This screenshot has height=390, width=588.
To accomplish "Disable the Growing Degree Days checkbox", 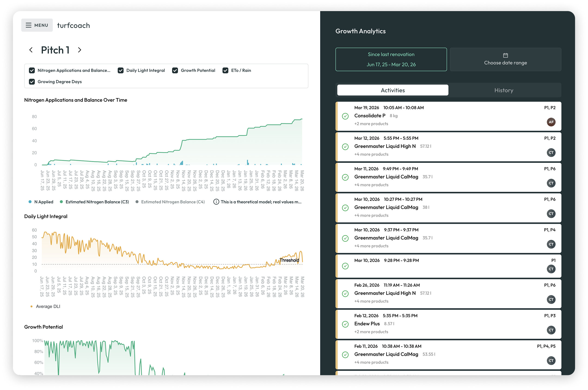I will coord(32,82).
